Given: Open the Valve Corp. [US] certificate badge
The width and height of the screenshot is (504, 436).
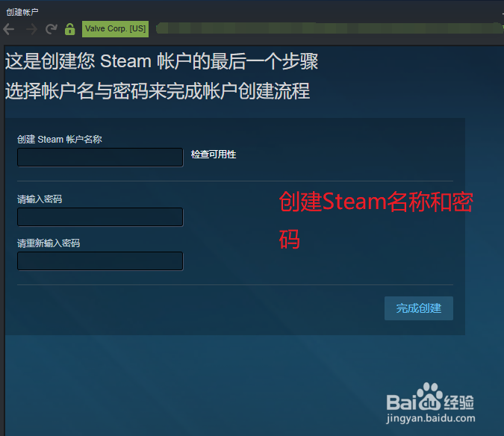Looking at the screenshot, I should click(x=116, y=29).
